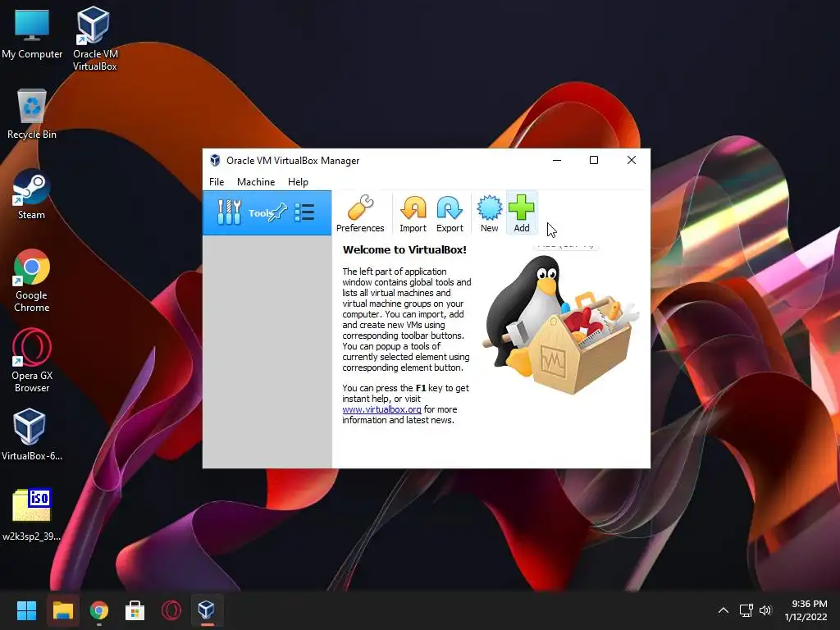Select Google Chrome desktop shortcut
This screenshot has height=630, width=840.
[x=32, y=281]
